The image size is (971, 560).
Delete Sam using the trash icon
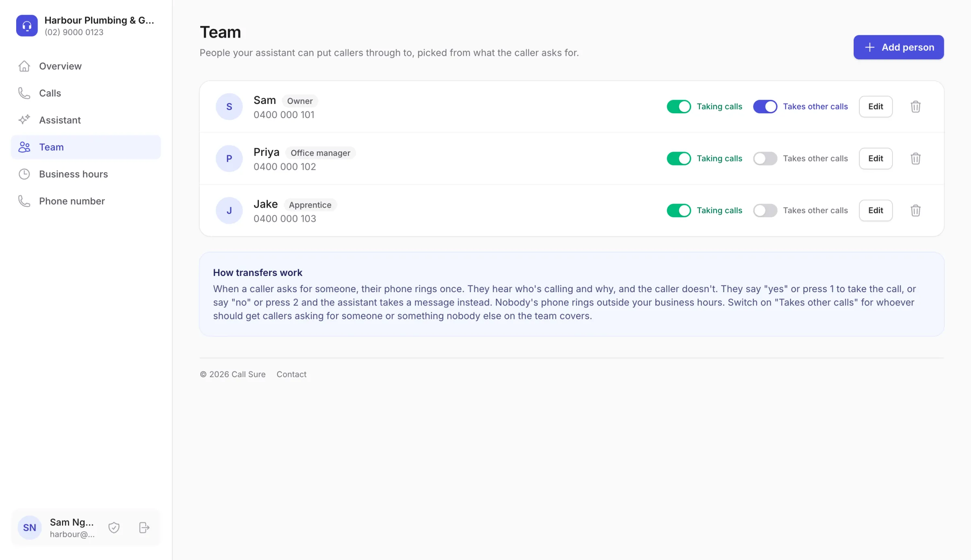point(916,106)
